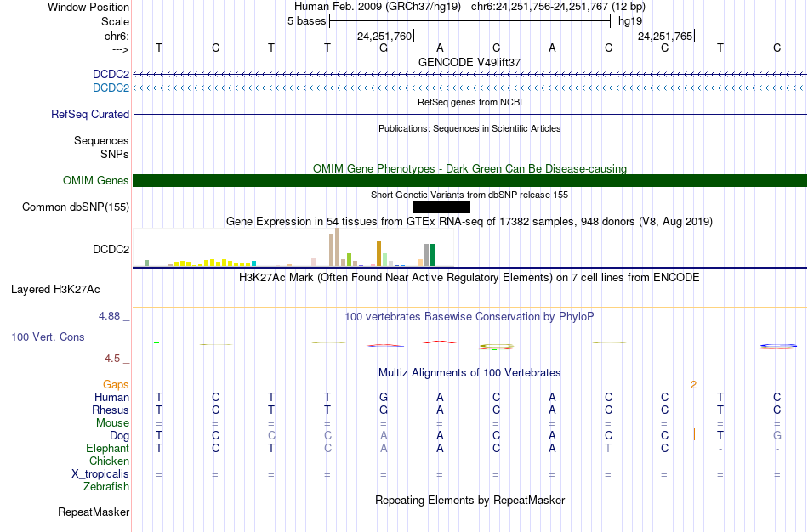The height and width of the screenshot is (532, 808).
Task: Click the orange insertion bar in Dog row
Action: (694, 434)
